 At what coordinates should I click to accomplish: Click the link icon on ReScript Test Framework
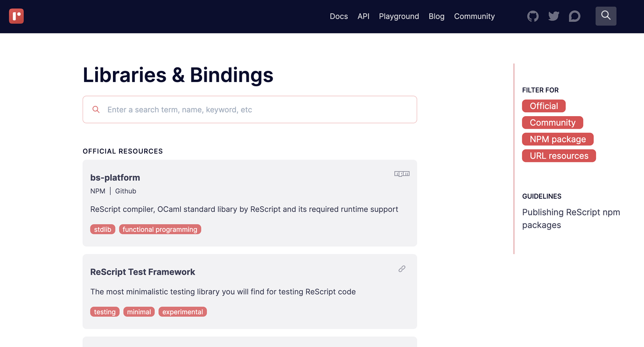coord(402,269)
